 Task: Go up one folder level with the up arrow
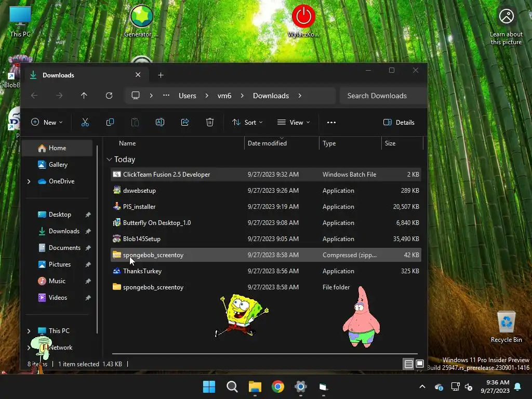tap(84, 96)
